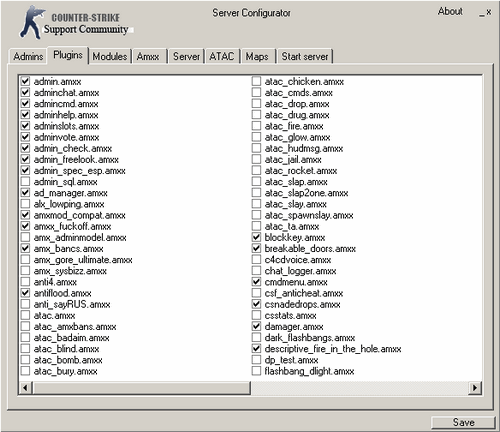Disable breakable_doors.amxx plugin
500x432 pixels.
pos(256,249)
